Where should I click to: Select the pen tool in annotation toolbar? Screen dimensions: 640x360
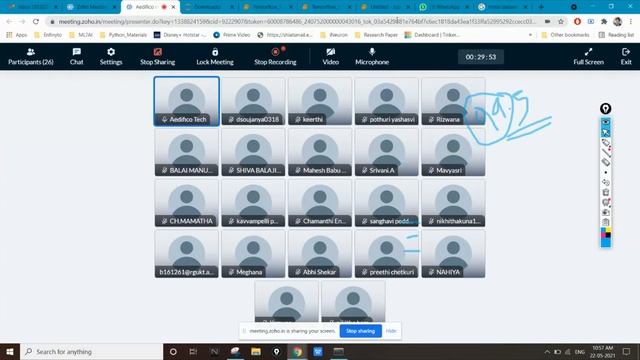(x=606, y=142)
